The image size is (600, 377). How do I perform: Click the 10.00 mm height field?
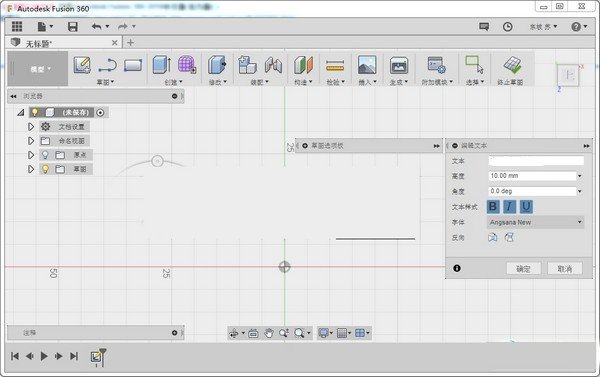pos(532,176)
